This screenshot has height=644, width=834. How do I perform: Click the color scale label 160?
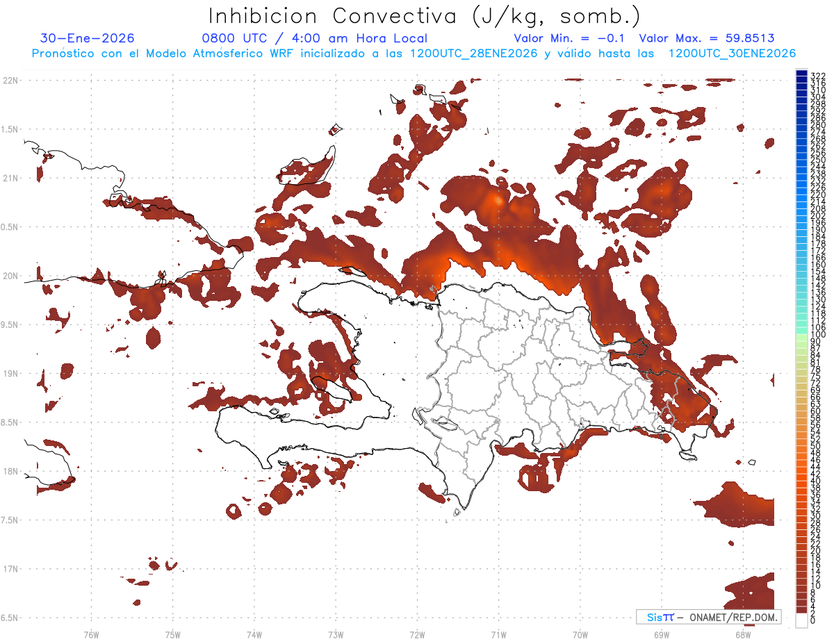tap(817, 265)
